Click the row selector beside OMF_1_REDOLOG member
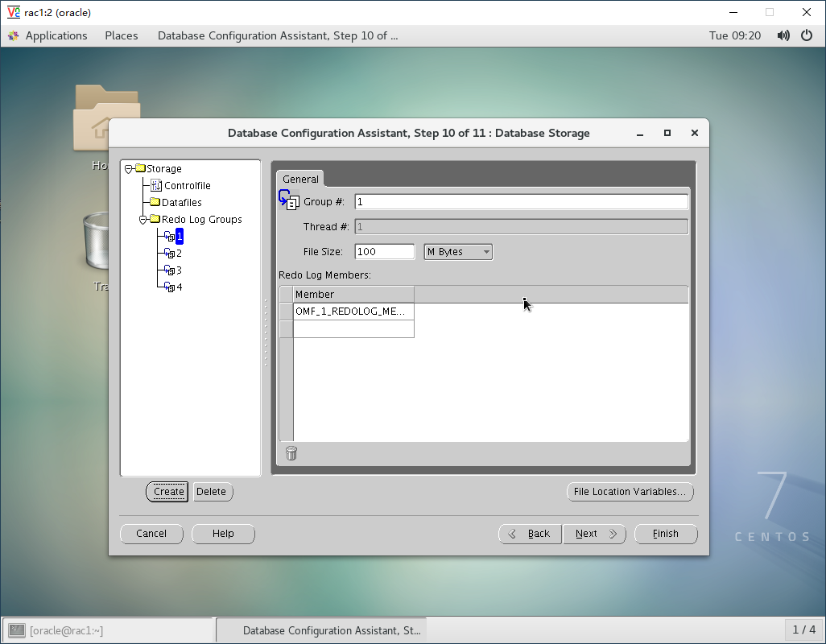Screen dimensions: 826x644 point(286,312)
